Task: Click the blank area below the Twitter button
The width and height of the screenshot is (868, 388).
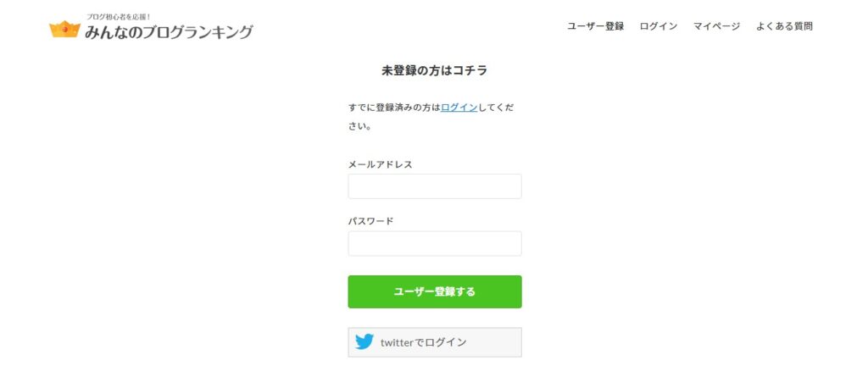Action: [435, 373]
